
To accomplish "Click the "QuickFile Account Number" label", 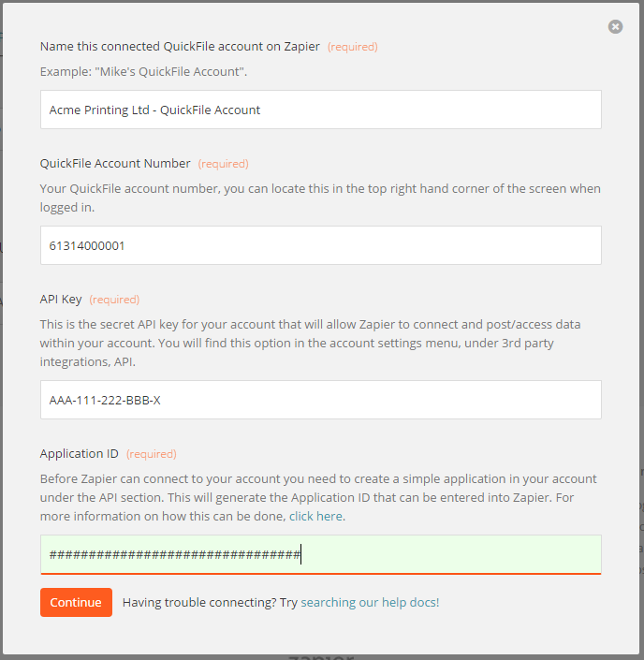I will coord(115,163).
